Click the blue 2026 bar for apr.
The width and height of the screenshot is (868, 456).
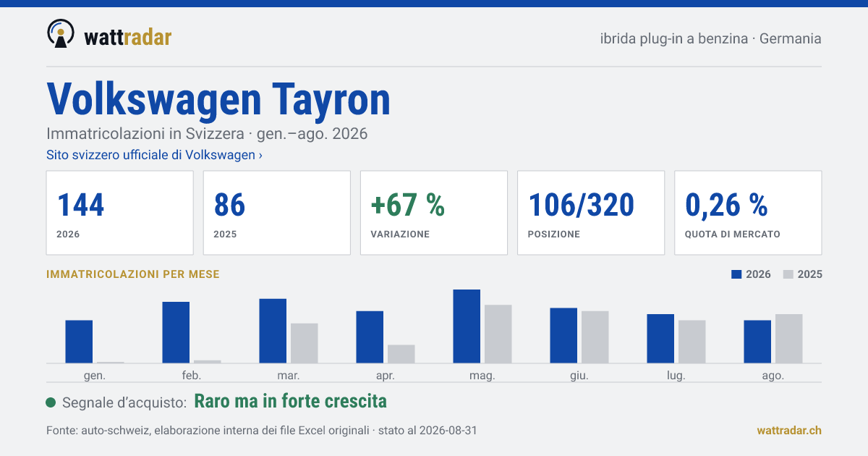(370, 337)
